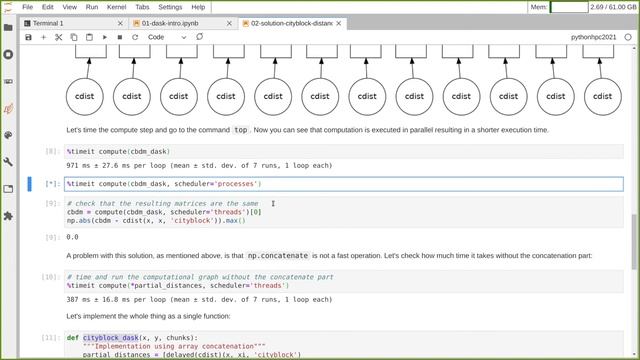Open the View menu
The height and width of the screenshot is (360, 640).
[x=69, y=7]
